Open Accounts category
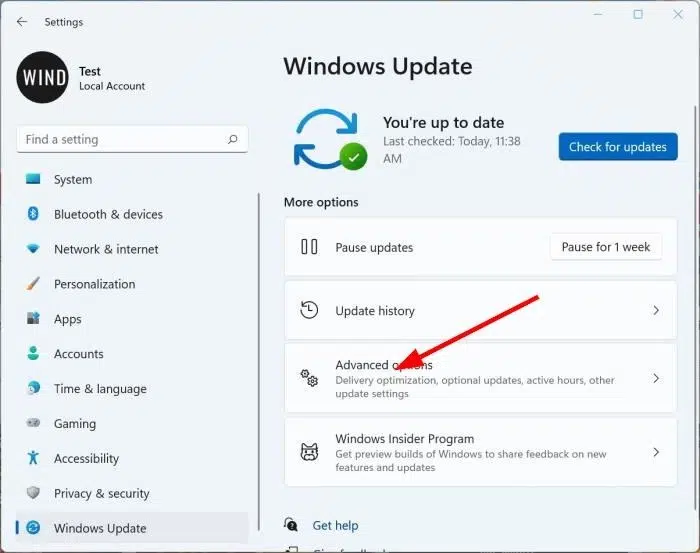The width and height of the screenshot is (700, 553). coord(132,354)
